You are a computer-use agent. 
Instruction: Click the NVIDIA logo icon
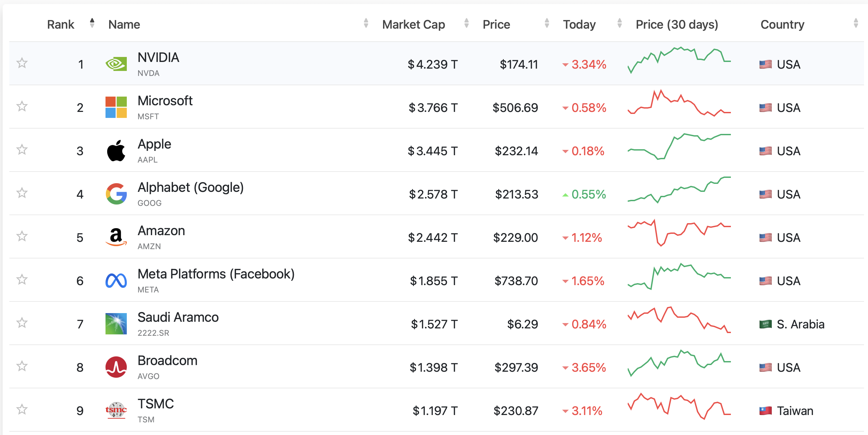point(116,64)
